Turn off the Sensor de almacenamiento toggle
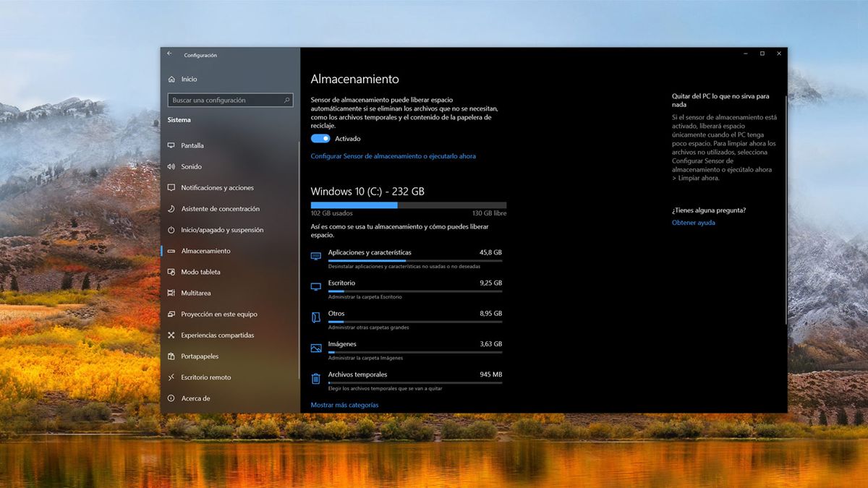 pos(319,138)
